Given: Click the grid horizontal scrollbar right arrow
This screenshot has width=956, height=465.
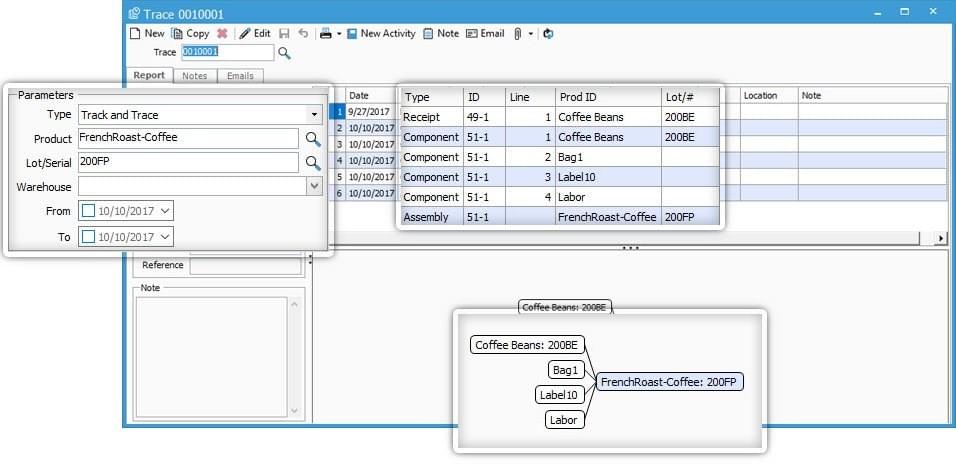Looking at the screenshot, I should click(941, 238).
